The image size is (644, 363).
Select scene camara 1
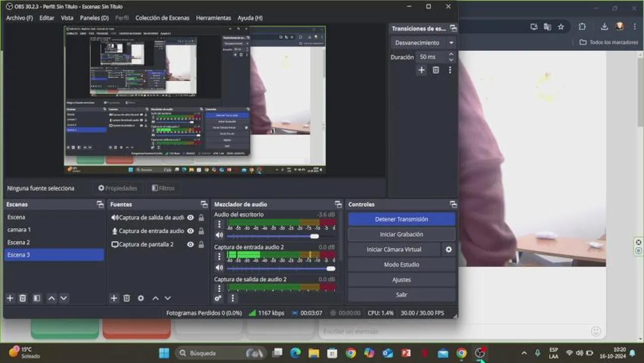pyautogui.click(x=54, y=229)
